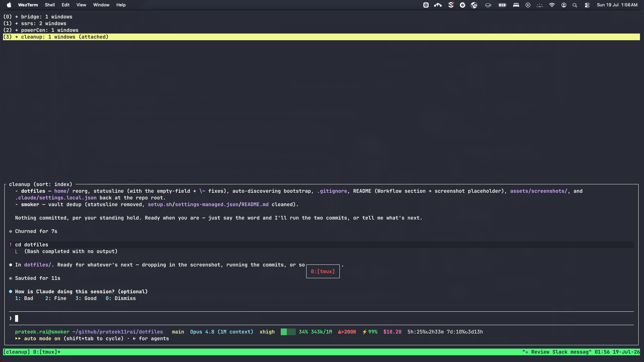Click the lightning 99% indicator
Screen dimensions: 644x362
370,332
